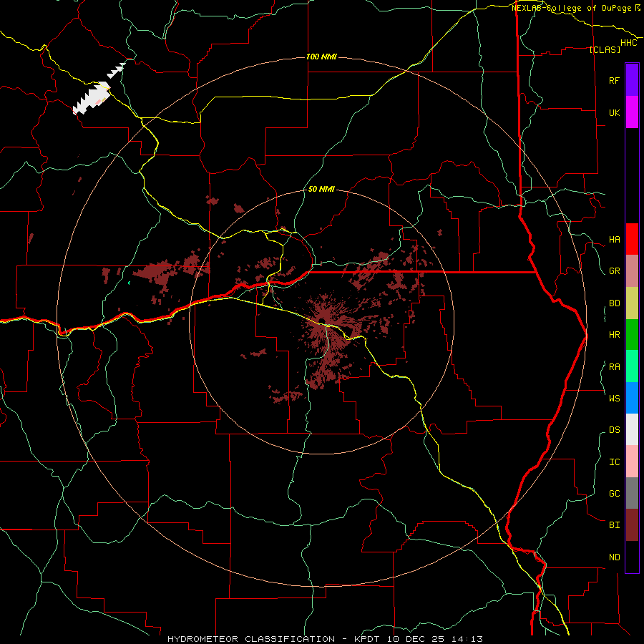Click the '50 NMI' range ring label
Viewport: 644px width, 644px height.
(321, 189)
